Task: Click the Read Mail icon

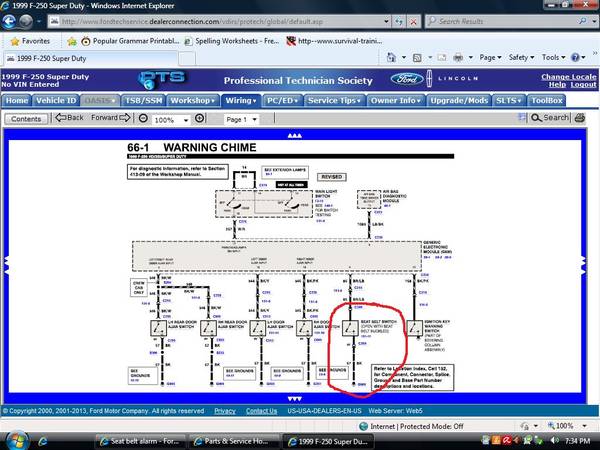Action: [442, 57]
